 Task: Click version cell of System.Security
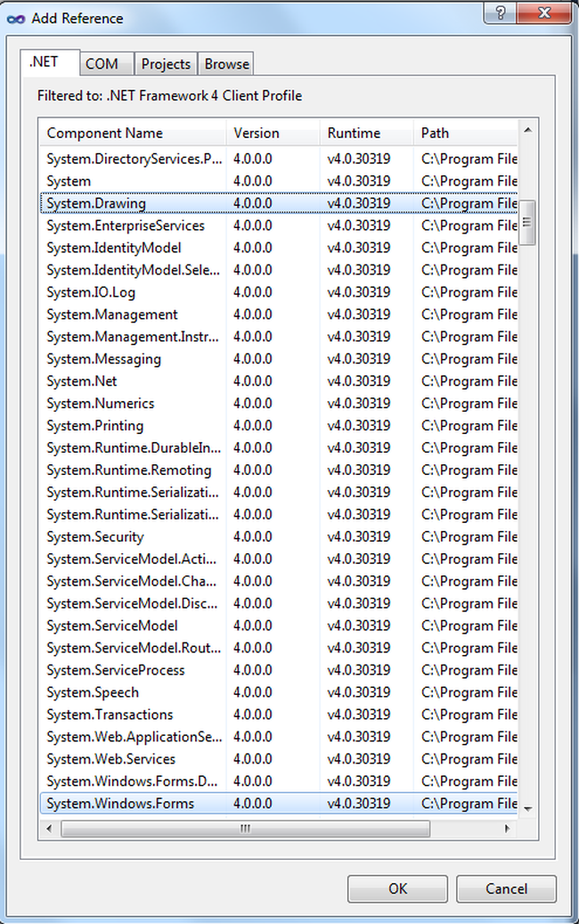point(253,536)
